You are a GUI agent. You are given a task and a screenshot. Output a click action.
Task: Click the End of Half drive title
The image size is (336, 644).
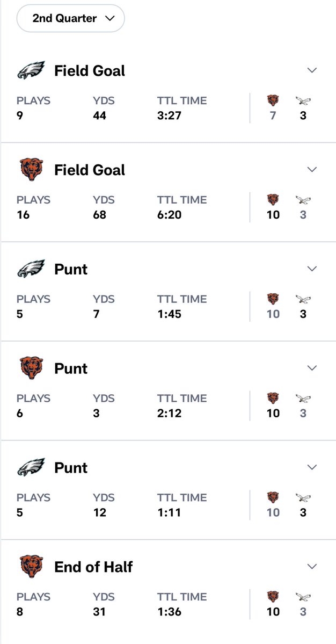(x=93, y=567)
